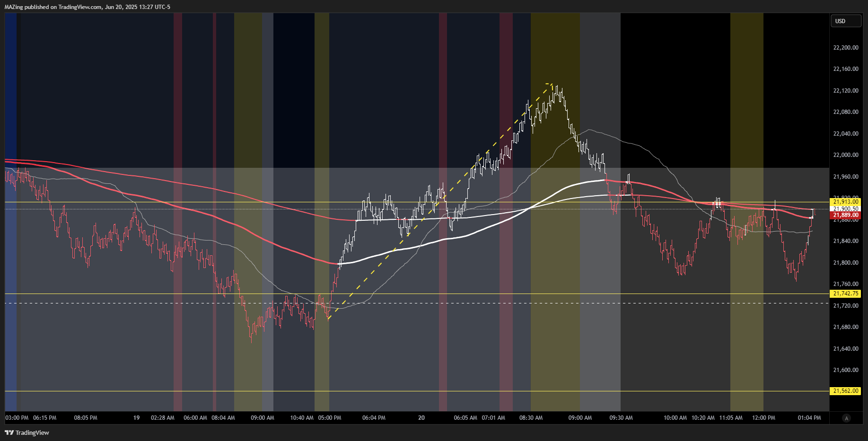The image size is (868, 441).
Task: Click the 08:05 PM time axis label
Action: click(86, 418)
